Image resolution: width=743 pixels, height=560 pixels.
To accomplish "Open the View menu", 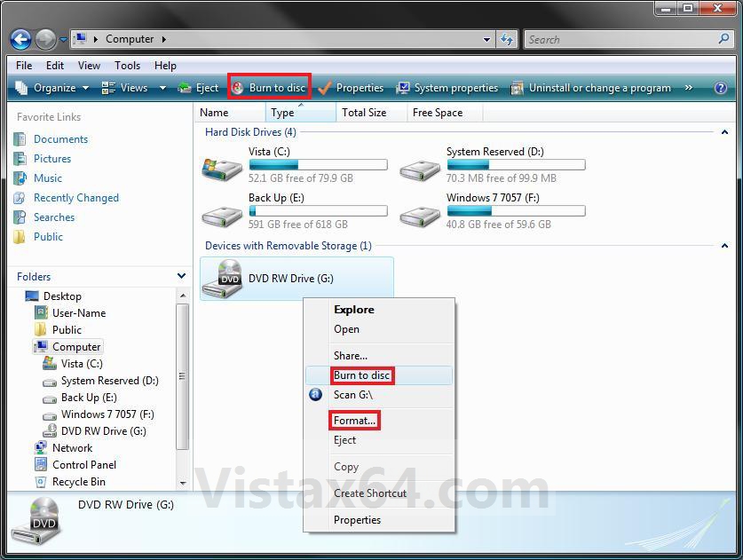I will 89,66.
